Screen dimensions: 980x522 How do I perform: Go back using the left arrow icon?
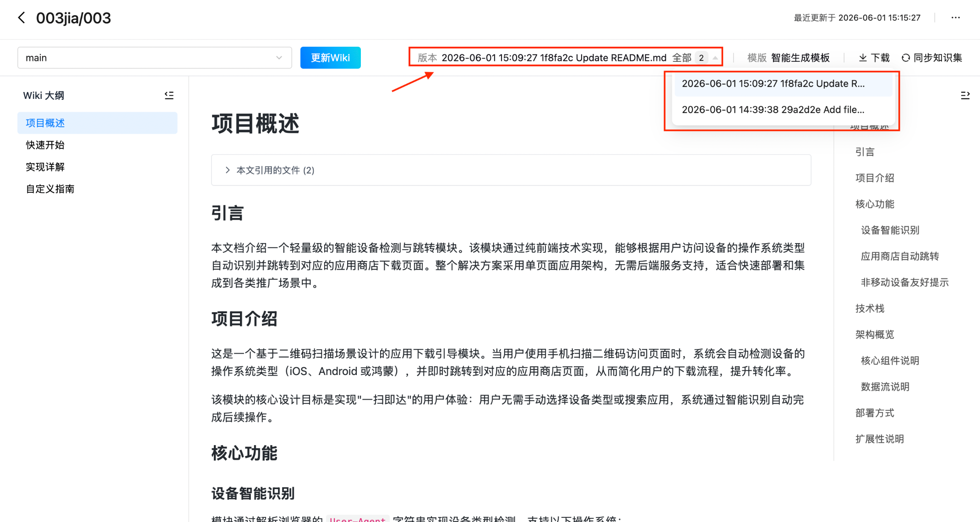(x=22, y=18)
